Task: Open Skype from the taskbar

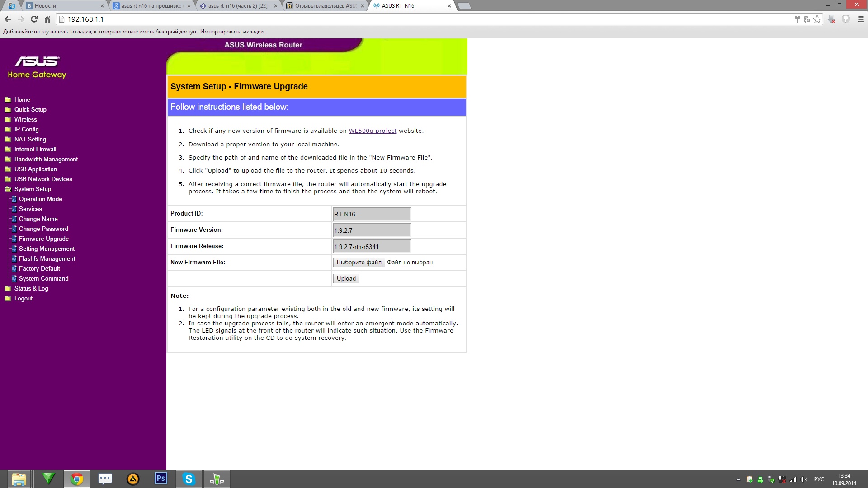Action: [x=189, y=479]
